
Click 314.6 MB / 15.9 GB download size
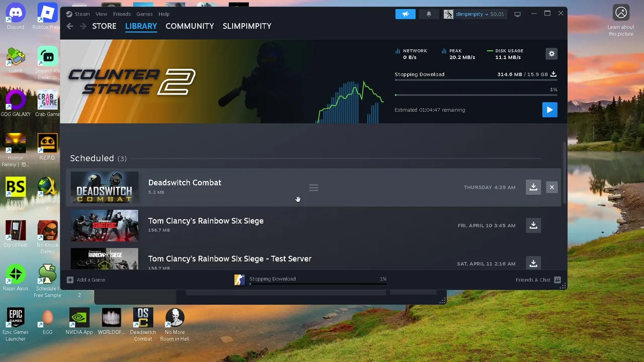(522, 74)
